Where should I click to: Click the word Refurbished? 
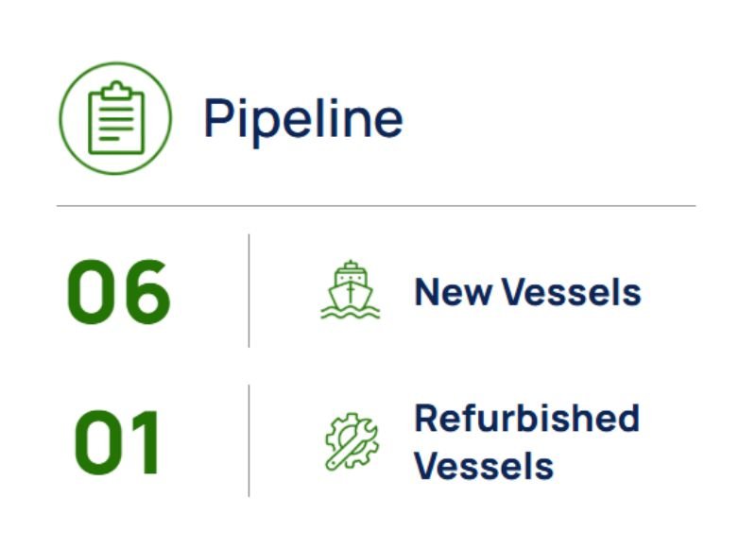click(527, 418)
